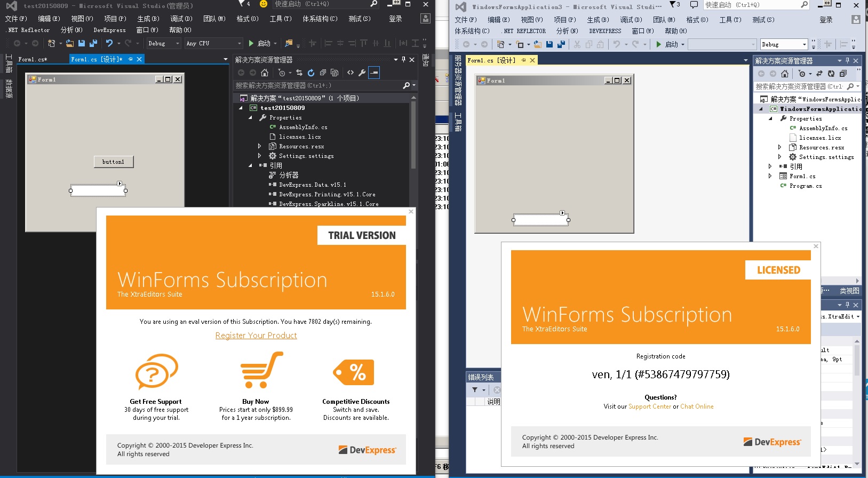
Task: Click Sync icon in right Solution Explorer toolbar
Action: click(819, 74)
